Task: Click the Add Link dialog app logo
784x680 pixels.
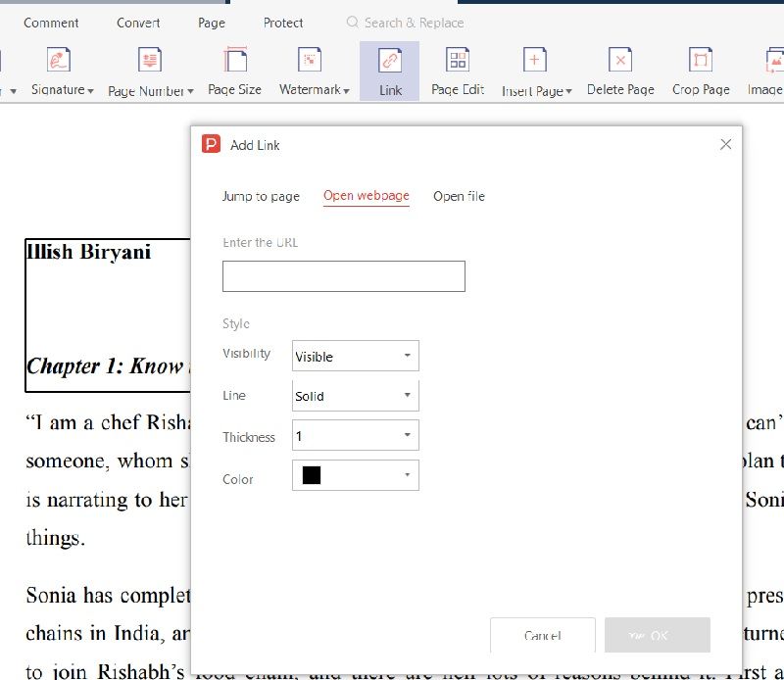Action: point(211,144)
